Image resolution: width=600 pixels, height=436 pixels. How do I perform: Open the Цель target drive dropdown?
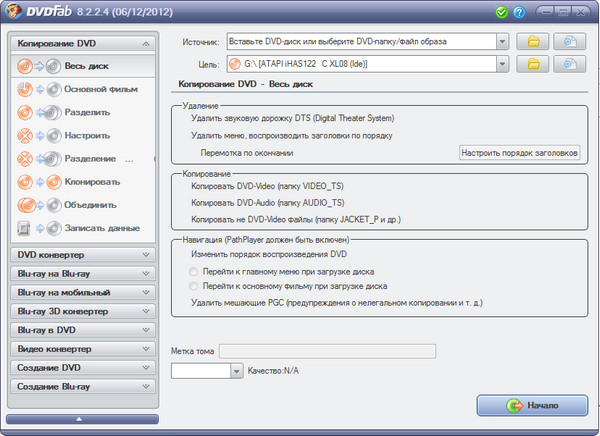pos(502,65)
